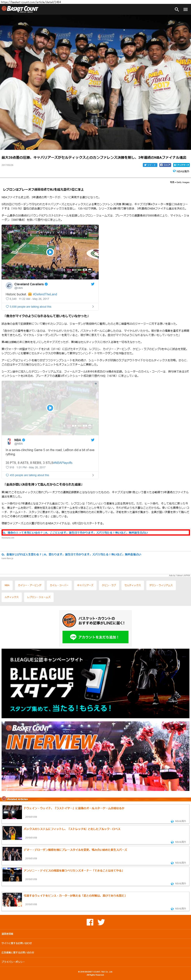Open the search magnifier icon in header
The width and height of the screenshot is (191, 980).
pyautogui.click(x=177, y=10)
